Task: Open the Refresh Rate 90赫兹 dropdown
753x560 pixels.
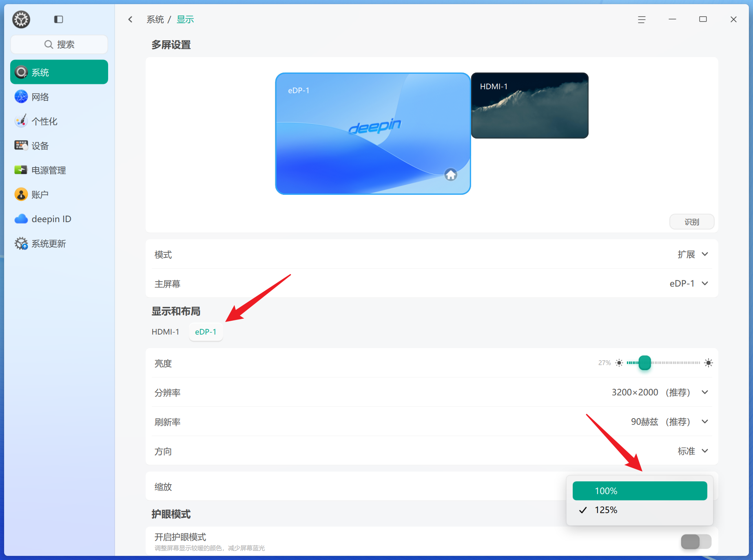Action: click(669, 421)
